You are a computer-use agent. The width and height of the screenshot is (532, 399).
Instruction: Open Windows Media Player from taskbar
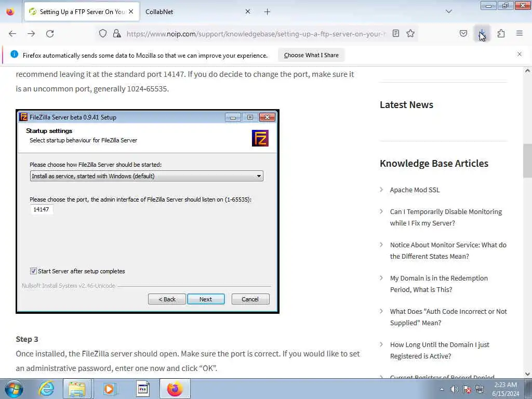(x=109, y=389)
